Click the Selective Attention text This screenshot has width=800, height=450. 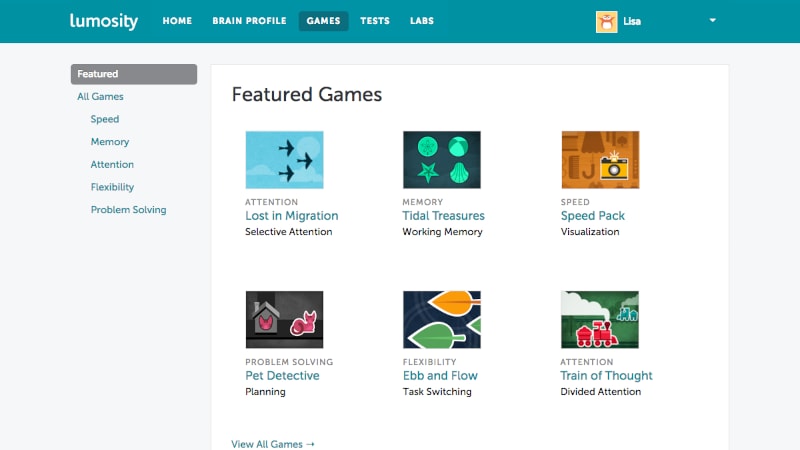point(288,232)
